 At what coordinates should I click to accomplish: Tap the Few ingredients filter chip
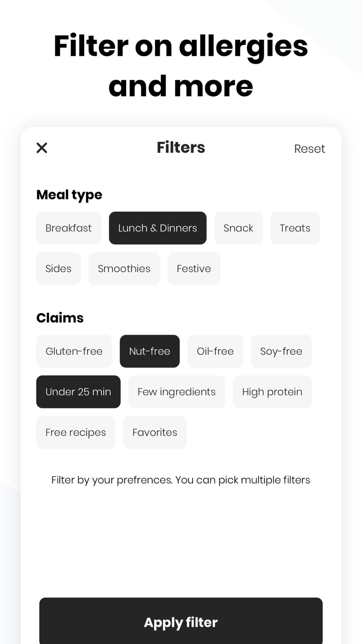176,392
